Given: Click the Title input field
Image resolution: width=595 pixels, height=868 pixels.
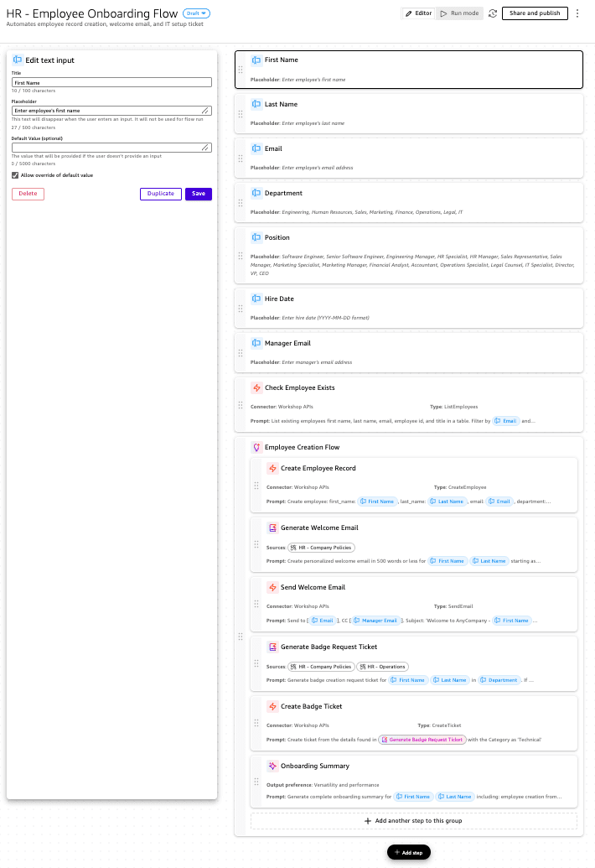Looking at the screenshot, I should pos(111,82).
